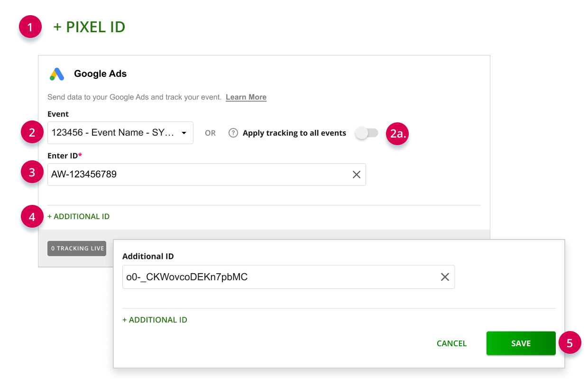Screen dimensions: 588x387
Task: Click the Additional ID input field
Action: click(x=288, y=277)
